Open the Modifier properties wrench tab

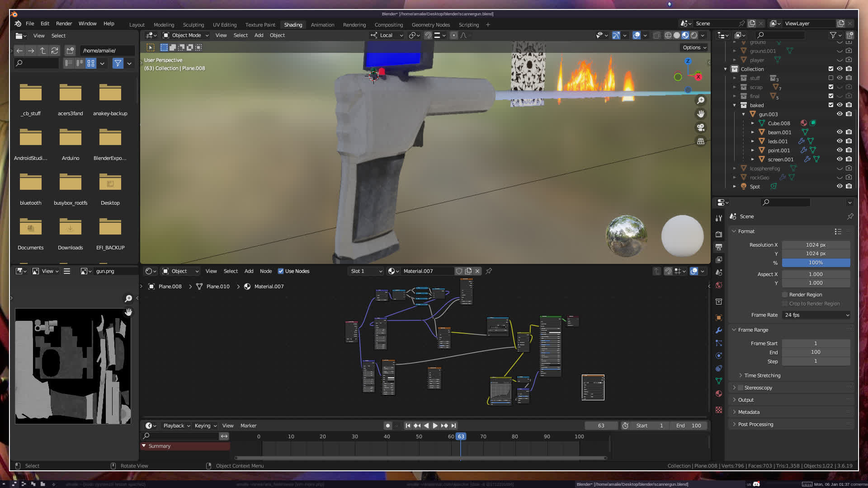point(719,330)
